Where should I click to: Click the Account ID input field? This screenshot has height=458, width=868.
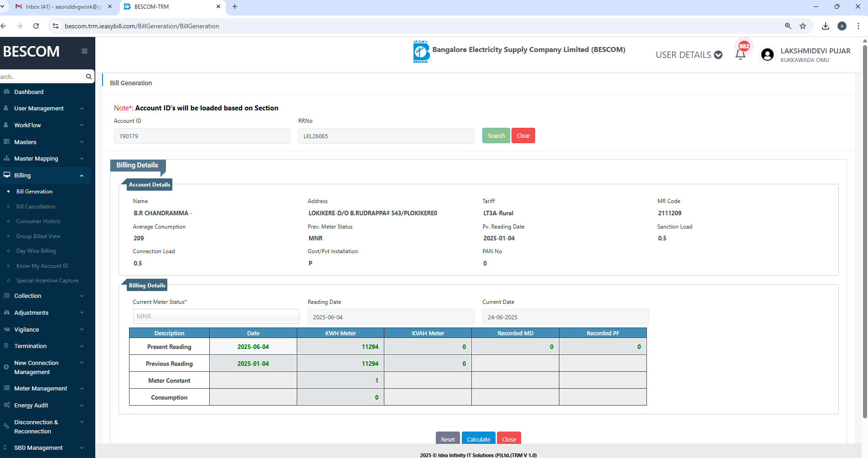click(x=202, y=136)
